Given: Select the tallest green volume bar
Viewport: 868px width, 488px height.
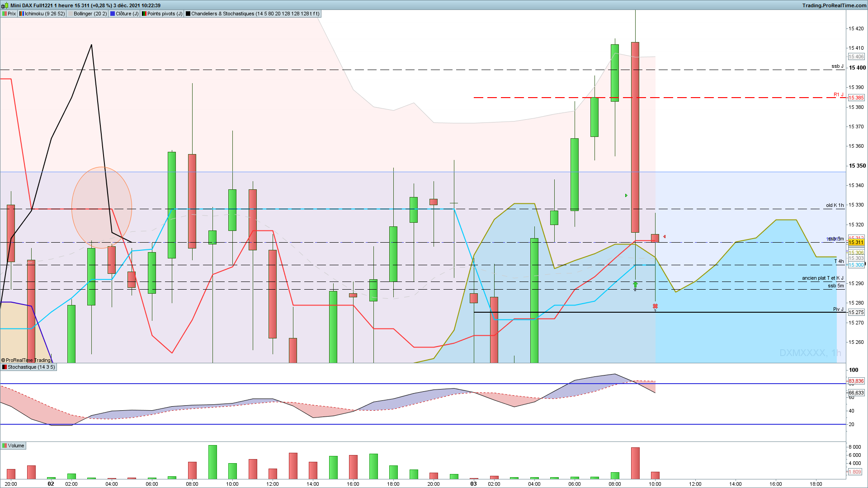Looking at the screenshot, I should (212, 462).
